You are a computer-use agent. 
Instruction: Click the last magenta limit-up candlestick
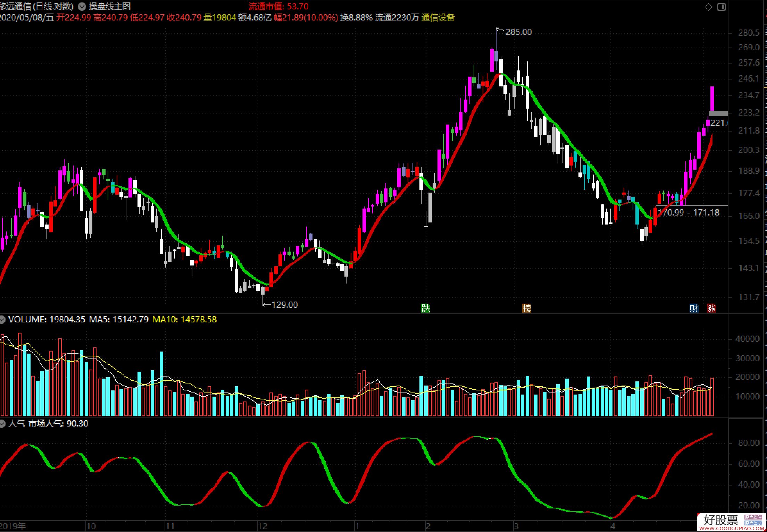pyautogui.click(x=712, y=99)
